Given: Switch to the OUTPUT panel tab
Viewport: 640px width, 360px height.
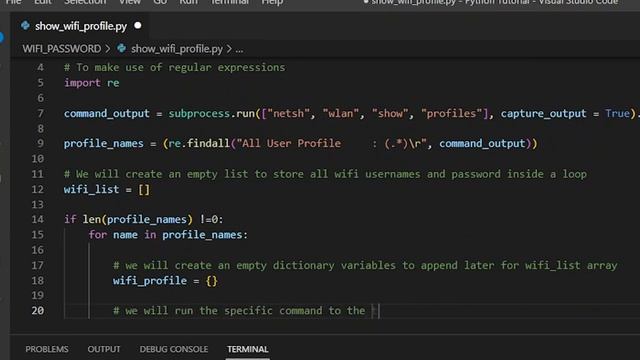Looking at the screenshot, I should click(x=104, y=349).
